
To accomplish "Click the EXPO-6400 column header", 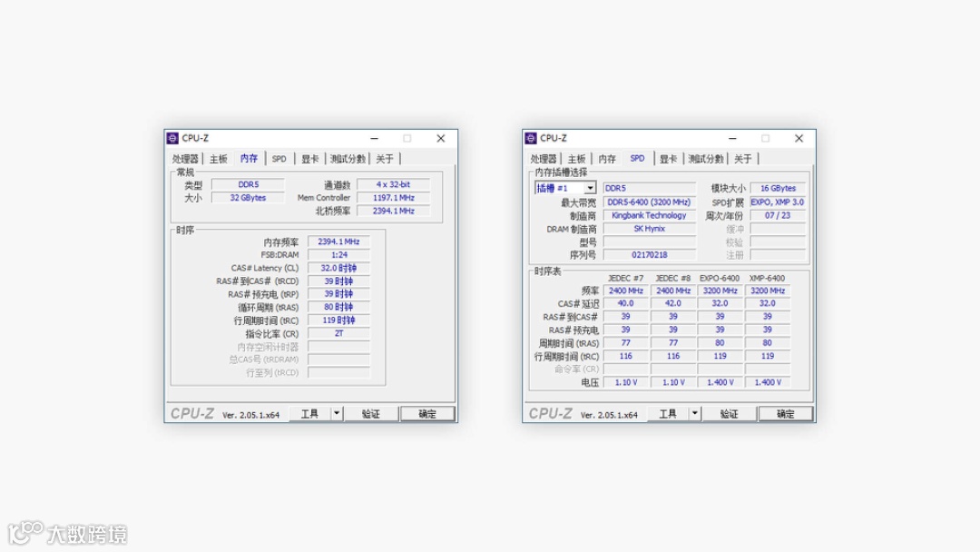I will (x=720, y=278).
